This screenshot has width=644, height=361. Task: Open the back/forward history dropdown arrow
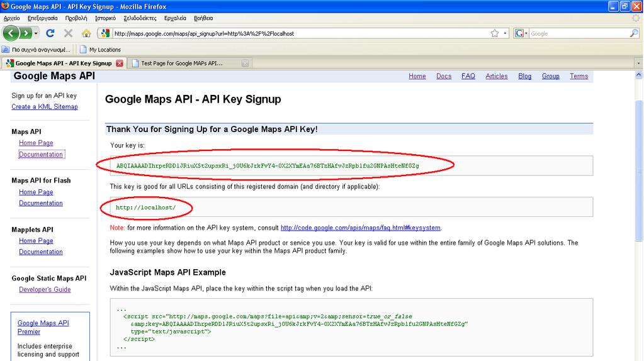(36, 33)
